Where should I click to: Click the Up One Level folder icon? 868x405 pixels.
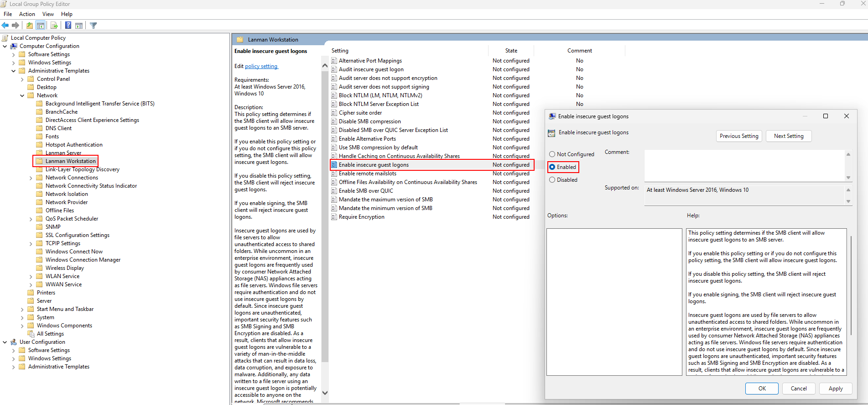click(x=30, y=26)
